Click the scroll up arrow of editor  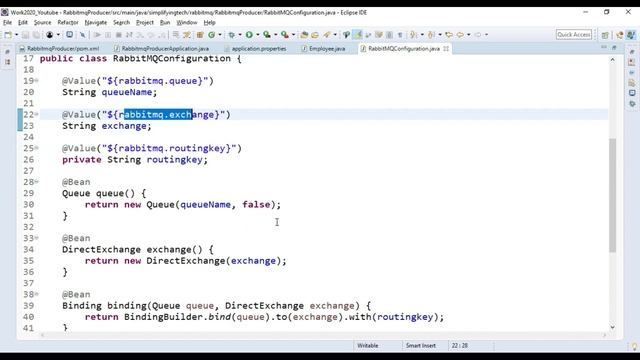[x=612, y=60]
